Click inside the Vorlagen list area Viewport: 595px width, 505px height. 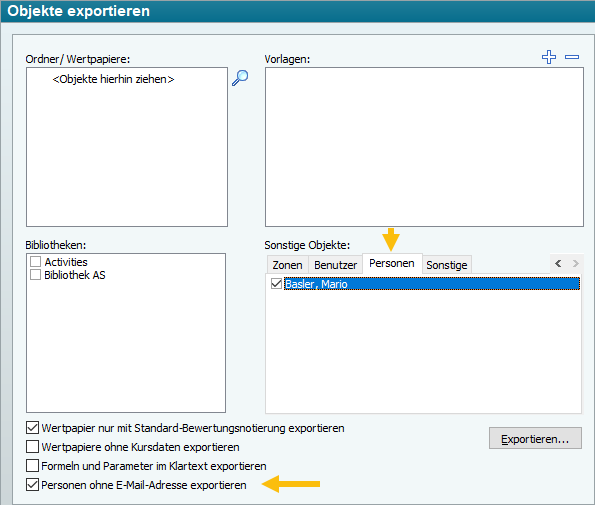(424, 147)
